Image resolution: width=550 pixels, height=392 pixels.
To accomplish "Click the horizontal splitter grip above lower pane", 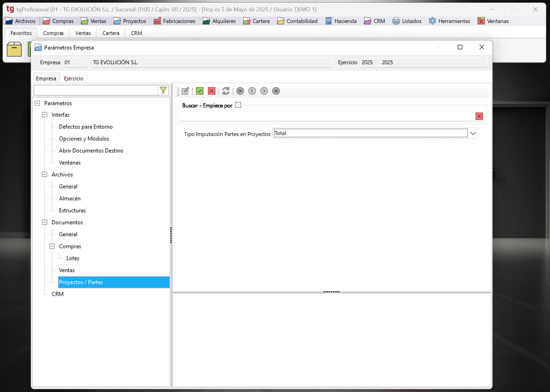I will tap(332, 292).
